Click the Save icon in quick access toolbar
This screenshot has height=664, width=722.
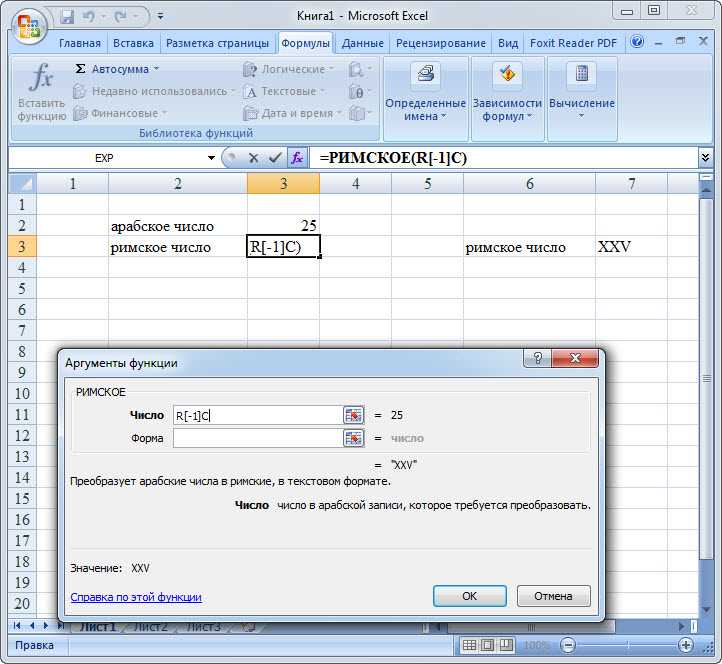67,17
